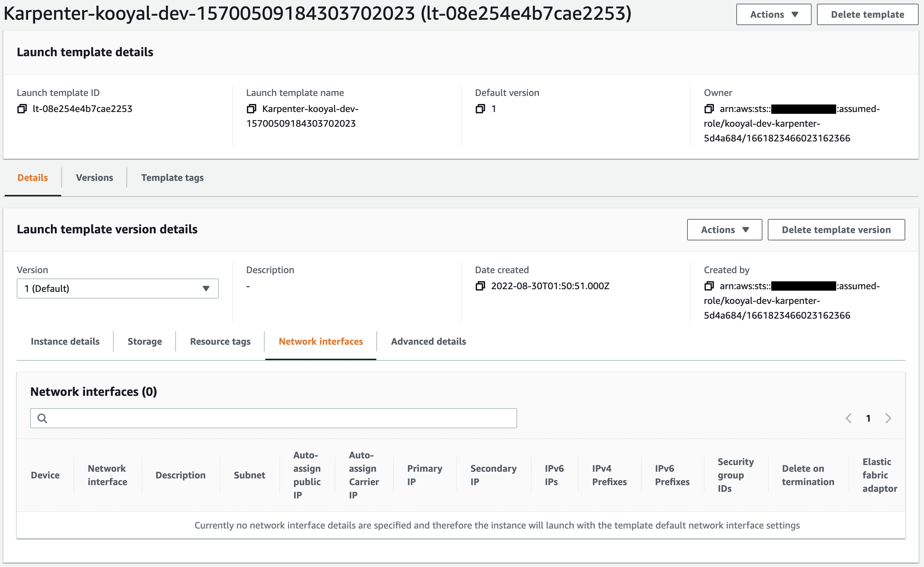The image size is (924, 567).
Task: Copy the Date created timestamp
Action: click(x=481, y=286)
